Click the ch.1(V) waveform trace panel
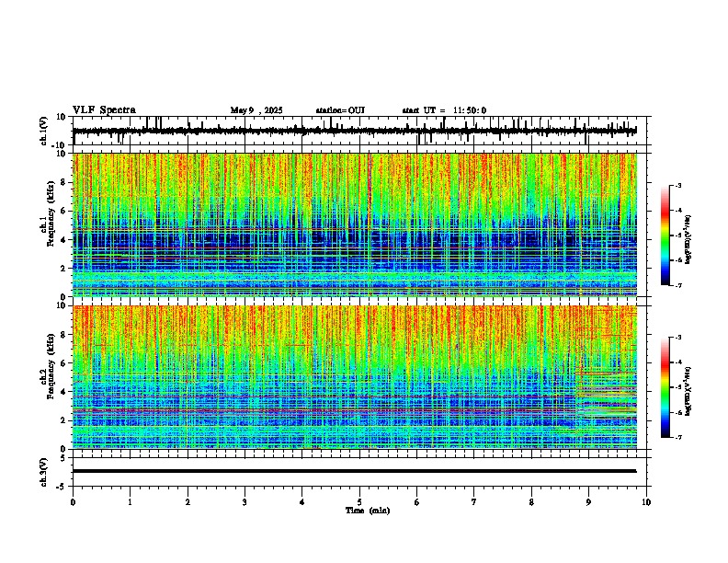 pyautogui.click(x=361, y=131)
